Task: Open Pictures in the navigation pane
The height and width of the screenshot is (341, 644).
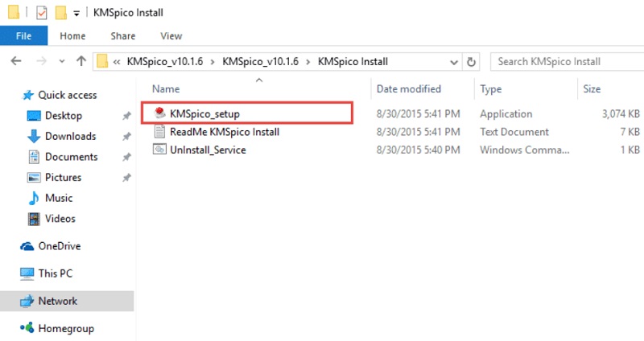Action: [x=63, y=177]
